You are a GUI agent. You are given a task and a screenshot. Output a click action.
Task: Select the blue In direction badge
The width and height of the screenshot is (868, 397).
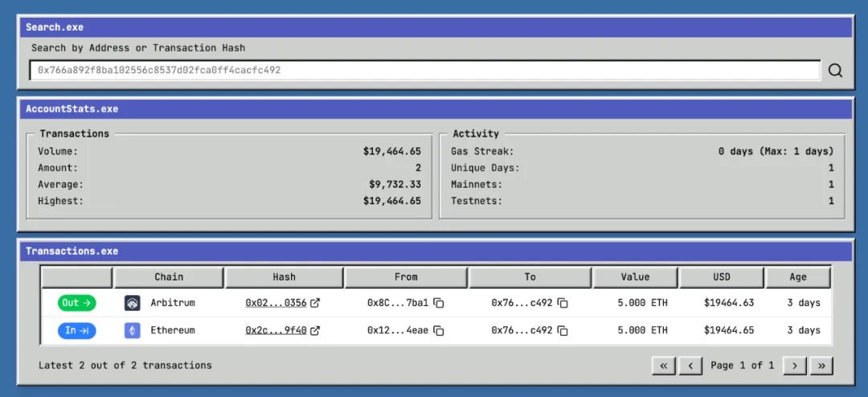coord(76,330)
